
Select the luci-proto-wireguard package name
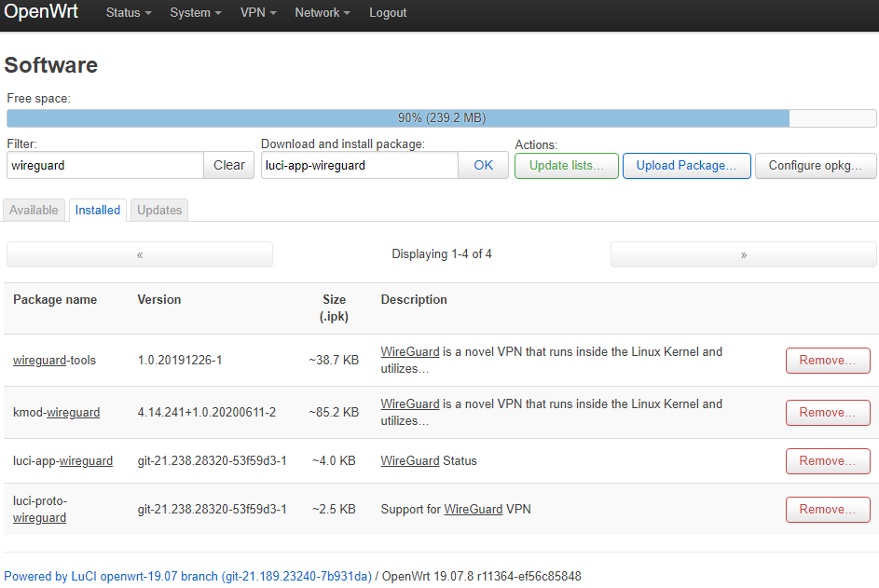40,510
